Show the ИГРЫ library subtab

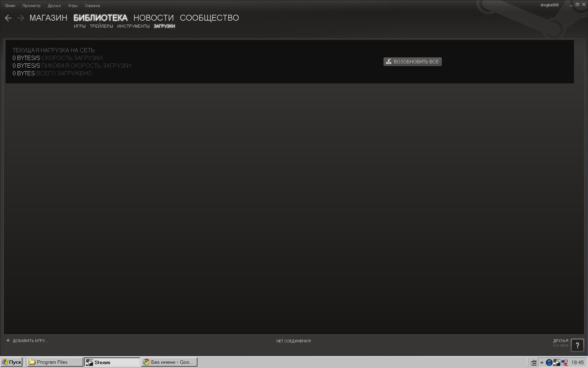[80, 26]
